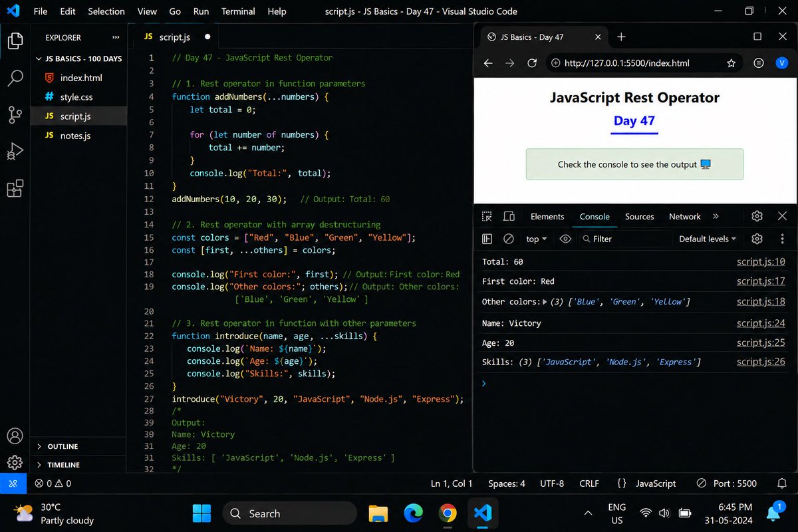Open the Source Control view
The image size is (798, 532).
15,114
